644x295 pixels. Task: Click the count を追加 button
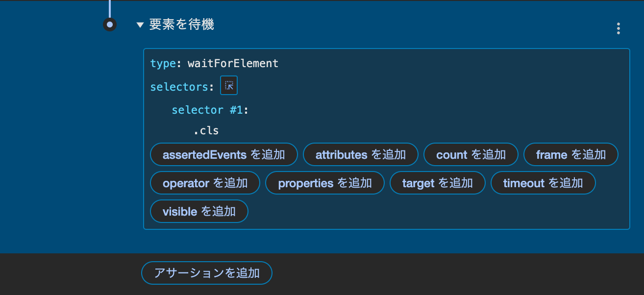[471, 155]
